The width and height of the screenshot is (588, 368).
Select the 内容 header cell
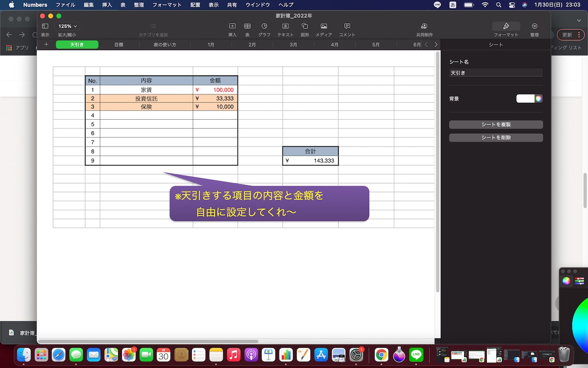[147, 81]
